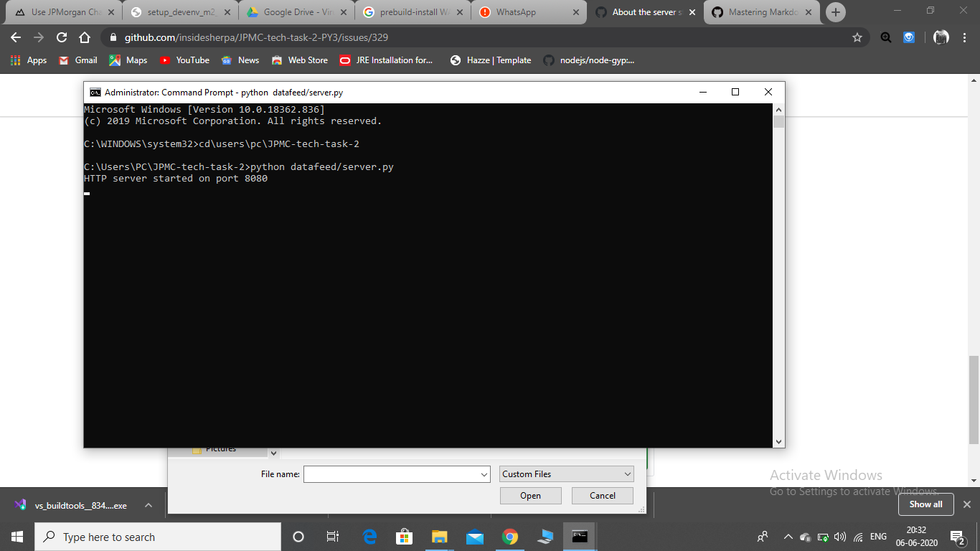Click the Open button in the dialog
This screenshot has height=551, width=980.
(x=530, y=495)
